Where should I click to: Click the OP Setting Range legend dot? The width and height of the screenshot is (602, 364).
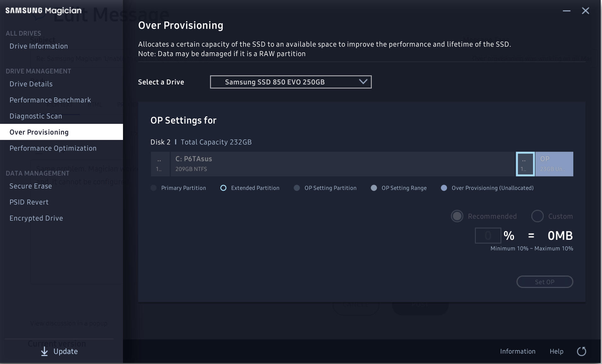pos(374,188)
